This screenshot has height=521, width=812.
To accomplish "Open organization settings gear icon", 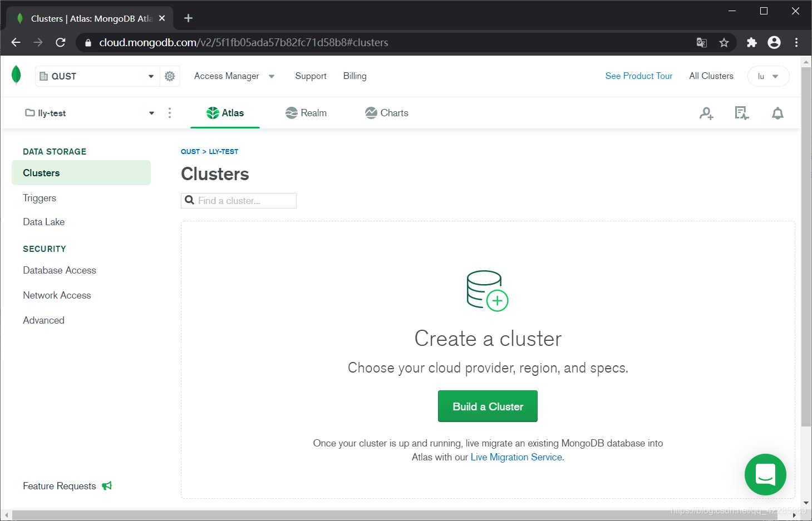I will tap(170, 76).
